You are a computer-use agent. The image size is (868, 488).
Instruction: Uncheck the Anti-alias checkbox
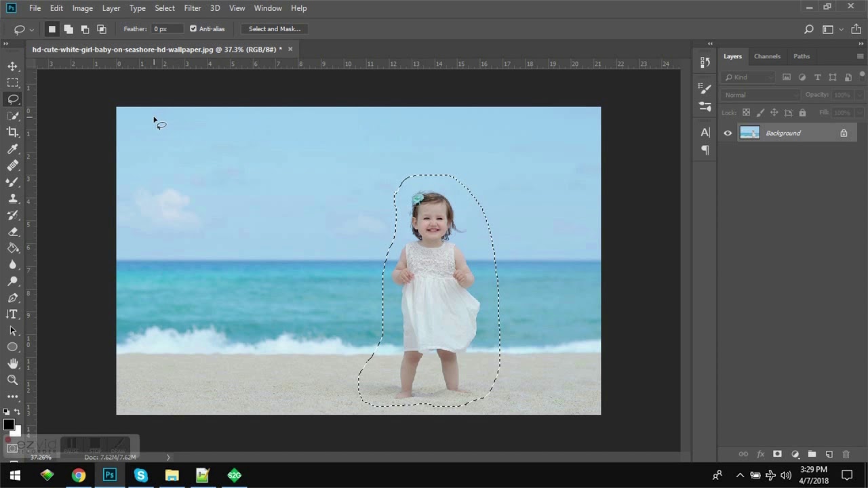(193, 29)
